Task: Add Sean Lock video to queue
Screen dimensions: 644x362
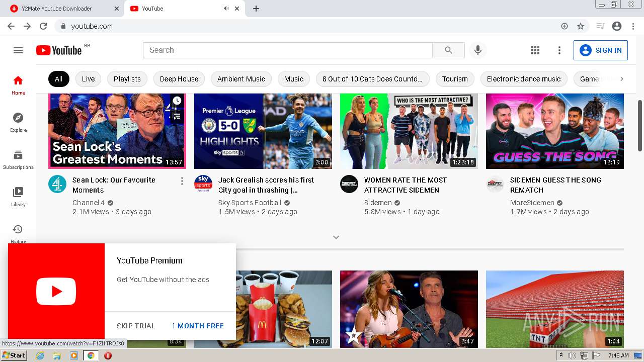Action: coord(177,116)
